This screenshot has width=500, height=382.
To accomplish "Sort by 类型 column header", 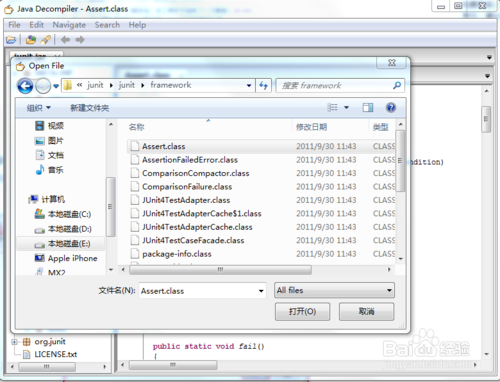I will [382, 127].
